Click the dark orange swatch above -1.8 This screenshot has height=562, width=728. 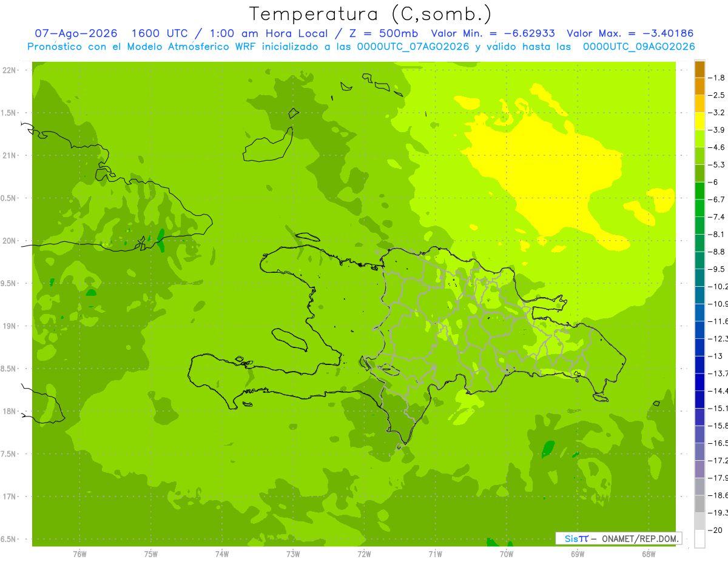[x=699, y=69]
